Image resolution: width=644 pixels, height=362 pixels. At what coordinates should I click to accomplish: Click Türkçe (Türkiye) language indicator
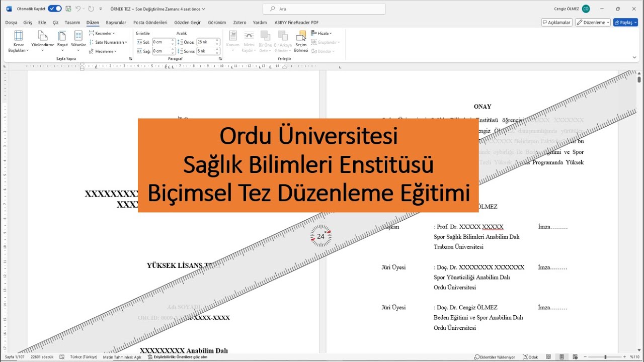(84, 357)
